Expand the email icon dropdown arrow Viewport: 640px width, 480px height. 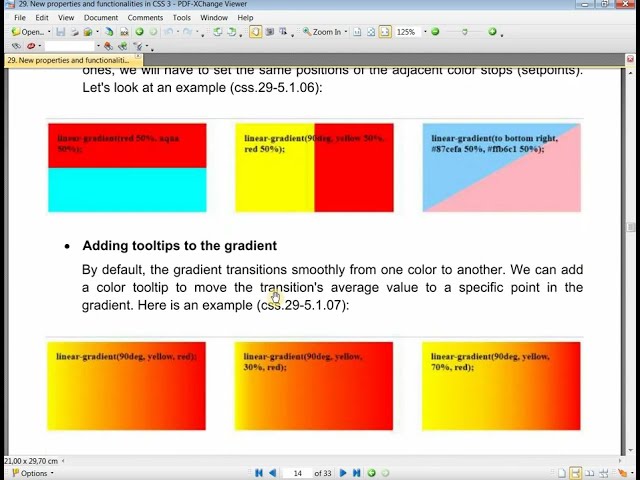(x=97, y=32)
